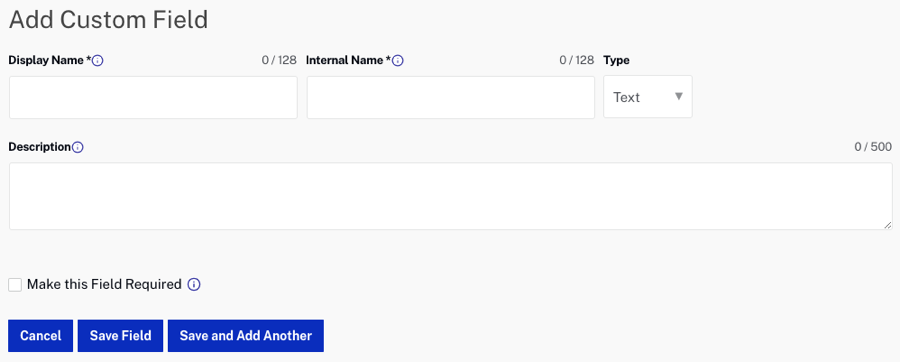Focus the Internal Name text box
Image resolution: width=900 pixels, height=362 pixels.
click(x=451, y=98)
